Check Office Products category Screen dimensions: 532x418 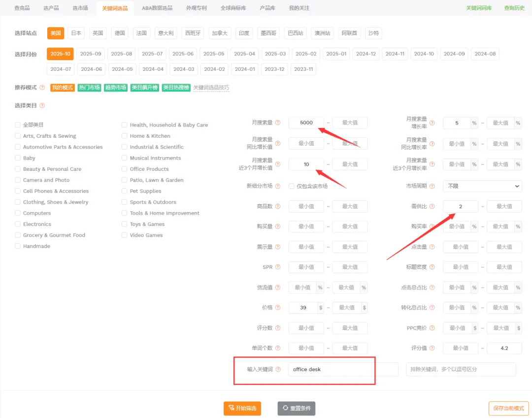pyautogui.click(x=125, y=169)
